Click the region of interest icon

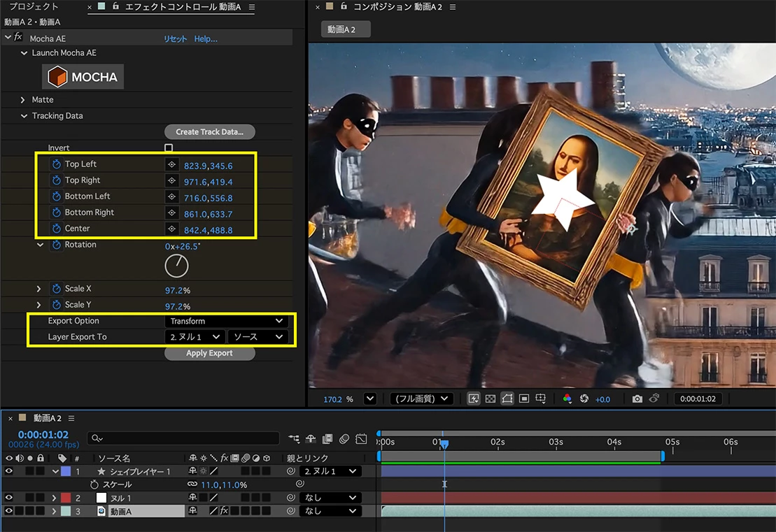pos(524,398)
